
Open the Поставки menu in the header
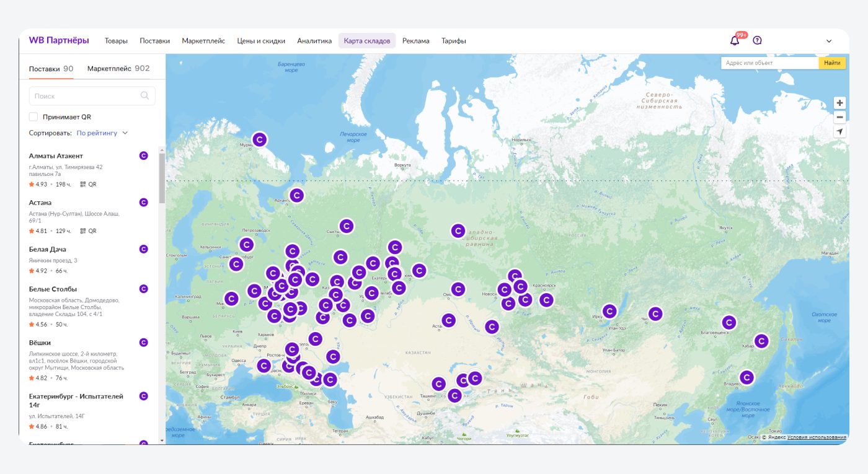pyautogui.click(x=154, y=41)
